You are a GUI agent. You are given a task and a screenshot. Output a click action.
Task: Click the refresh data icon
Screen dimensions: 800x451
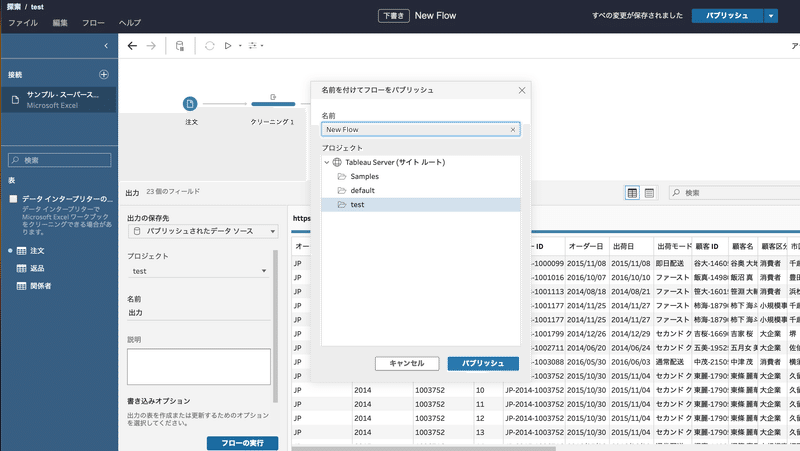pyautogui.click(x=209, y=46)
